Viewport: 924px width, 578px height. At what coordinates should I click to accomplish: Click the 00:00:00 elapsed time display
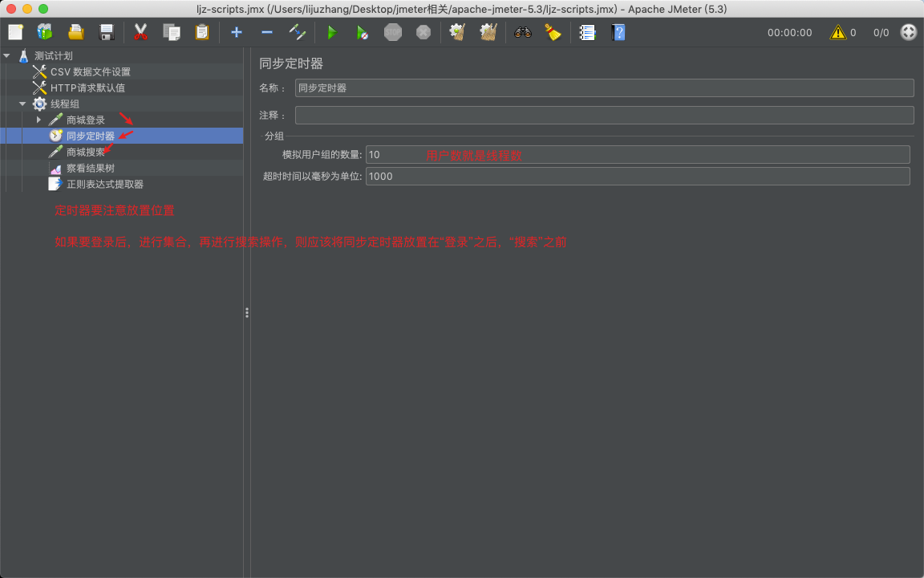[x=789, y=32]
